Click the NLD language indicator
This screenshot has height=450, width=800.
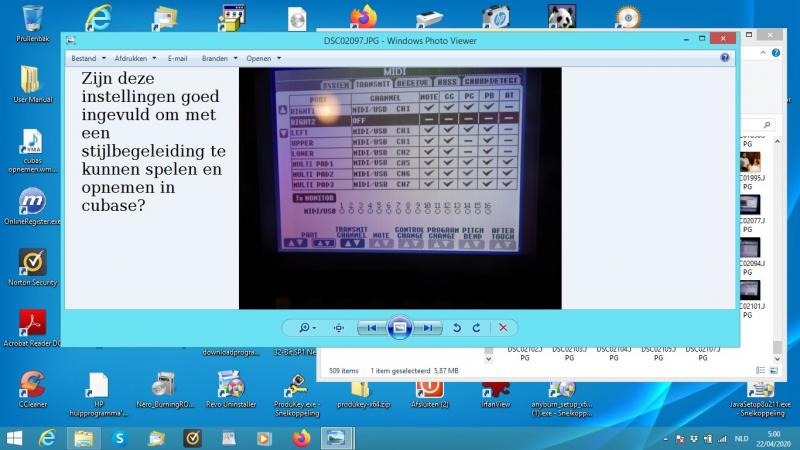pos(741,439)
